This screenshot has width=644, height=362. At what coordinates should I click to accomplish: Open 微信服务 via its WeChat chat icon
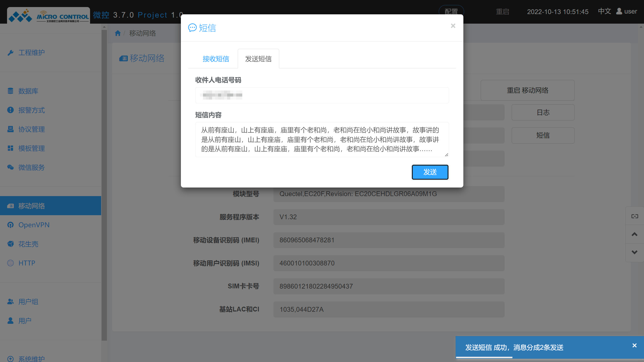11,167
